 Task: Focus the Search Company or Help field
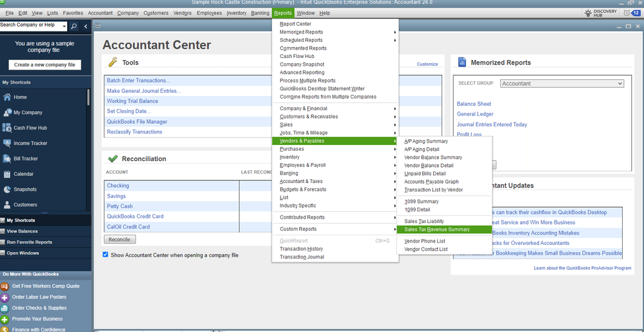[31, 26]
